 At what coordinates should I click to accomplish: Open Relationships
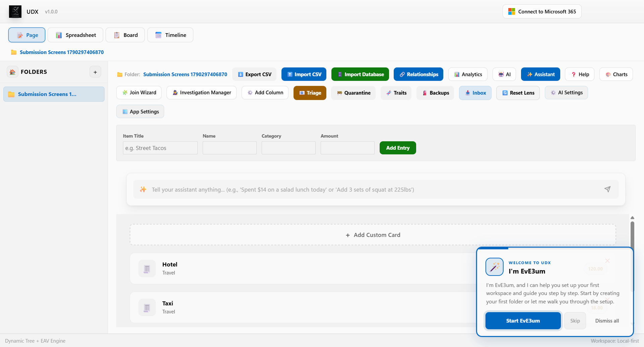click(418, 74)
